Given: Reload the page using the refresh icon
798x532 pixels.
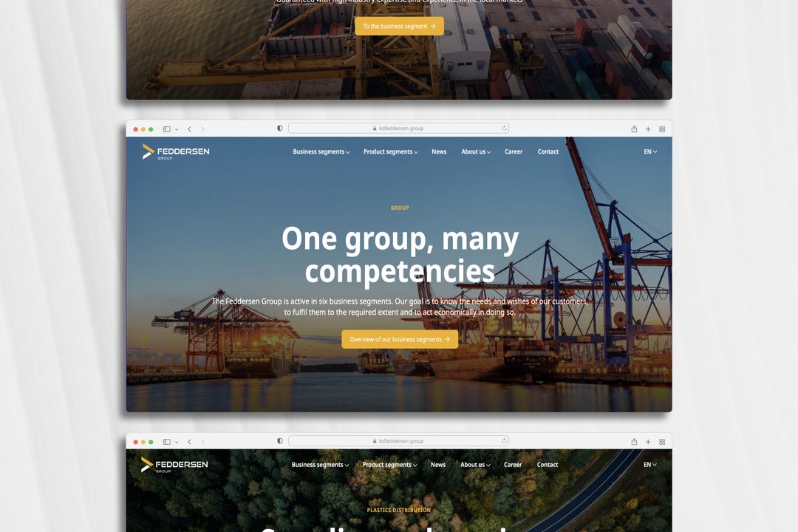Looking at the screenshot, I should [504, 128].
